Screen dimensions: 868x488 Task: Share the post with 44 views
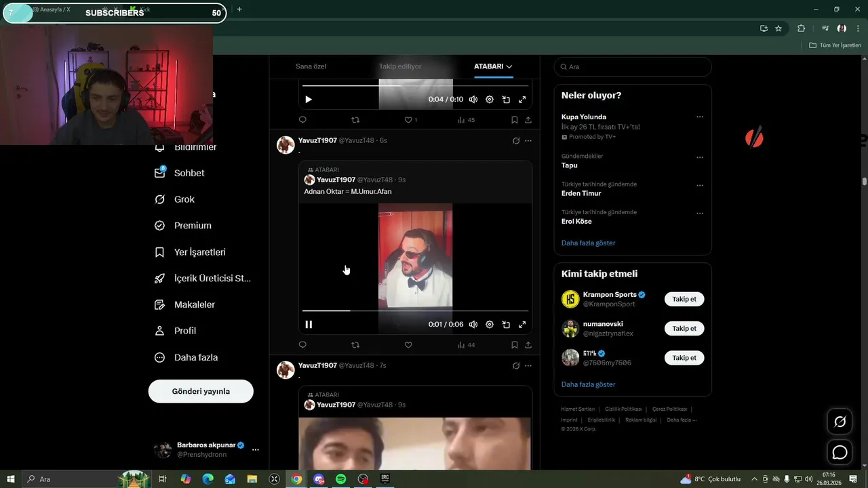click(528, 345)
